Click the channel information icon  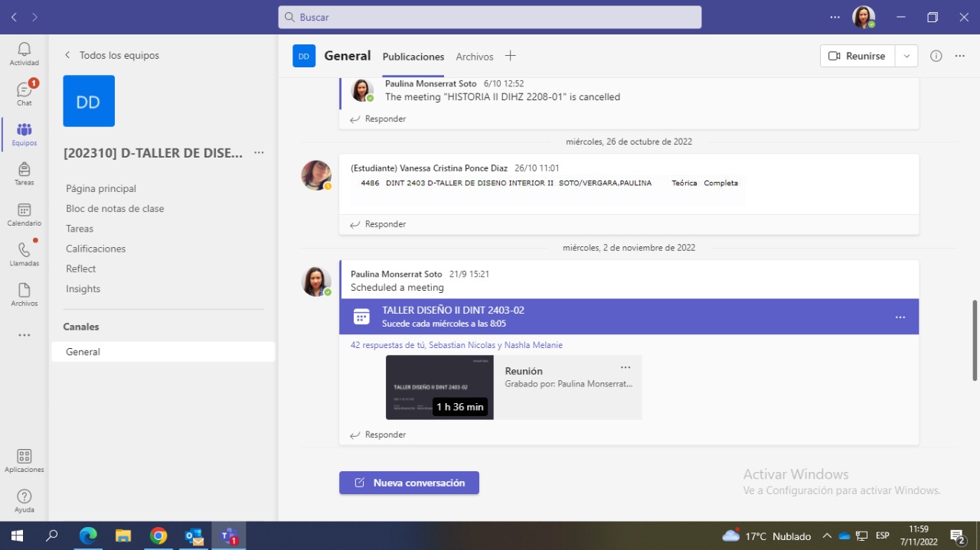(936, 56)
